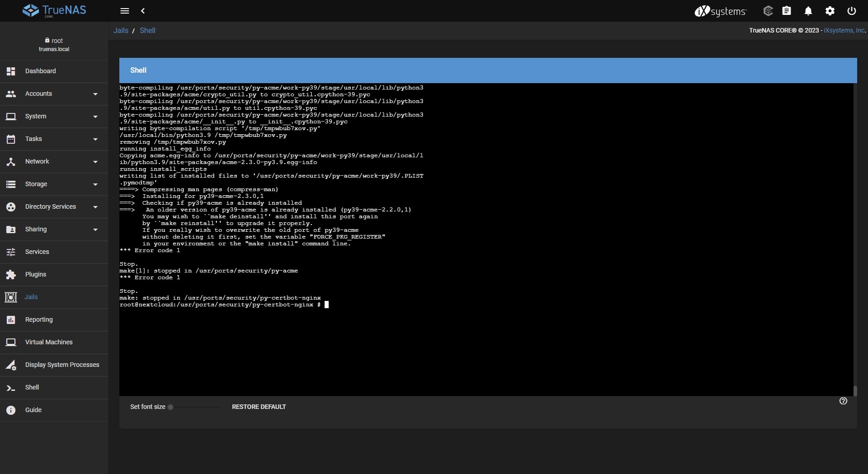Adjust the Set font size slider
The width and height of the screenshot is (868, 474).
[195, 407]
